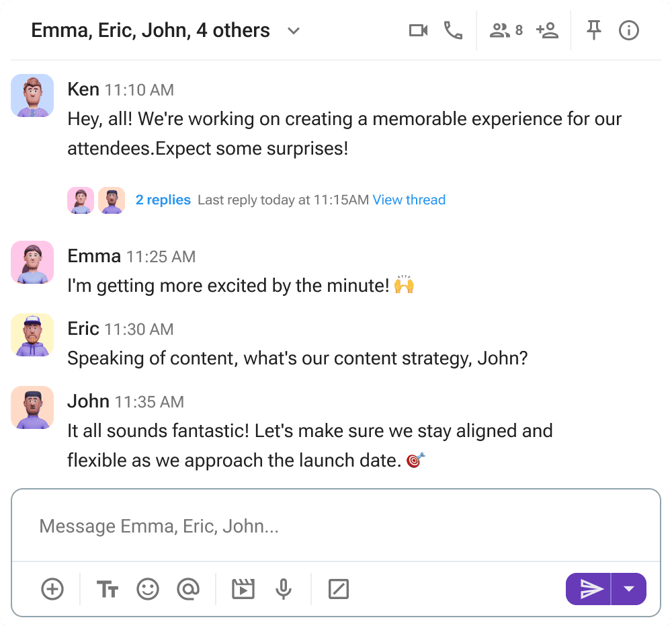Click the message input field
Screen dimensions: 672x628
tap(336, 526)
